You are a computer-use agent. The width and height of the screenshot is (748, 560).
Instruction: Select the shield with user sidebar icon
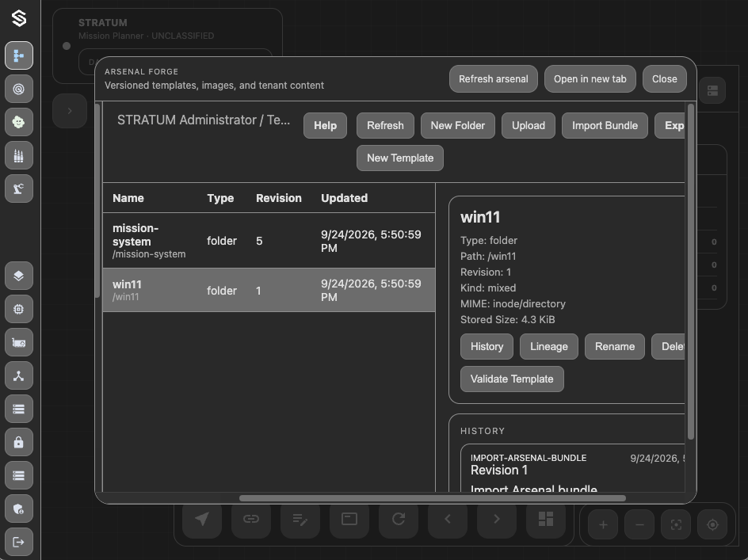pos(18,509)
